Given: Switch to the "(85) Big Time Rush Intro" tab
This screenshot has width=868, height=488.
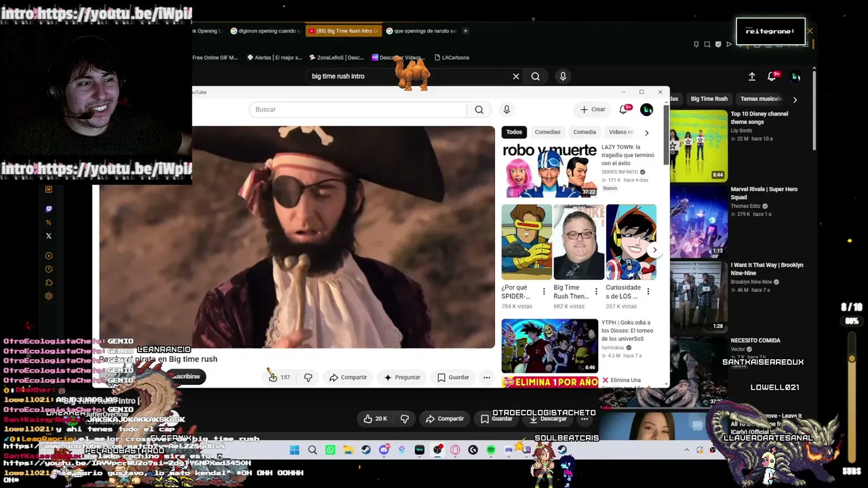Looking at the screenshot, I should point(342,31).
